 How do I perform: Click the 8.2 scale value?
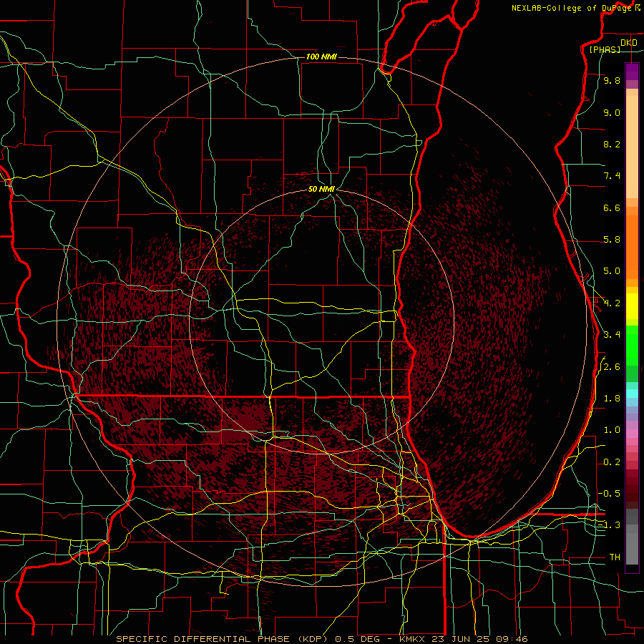pos(612,144)
